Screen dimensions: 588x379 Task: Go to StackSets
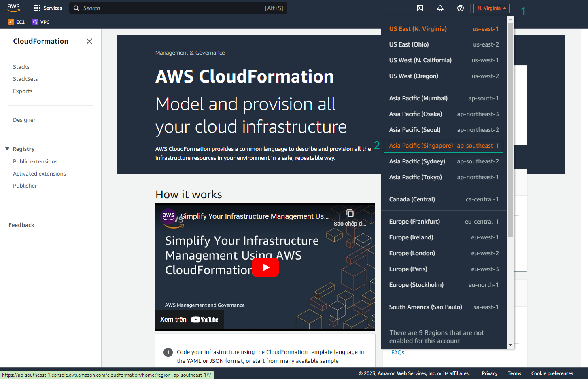pos(25,79)
